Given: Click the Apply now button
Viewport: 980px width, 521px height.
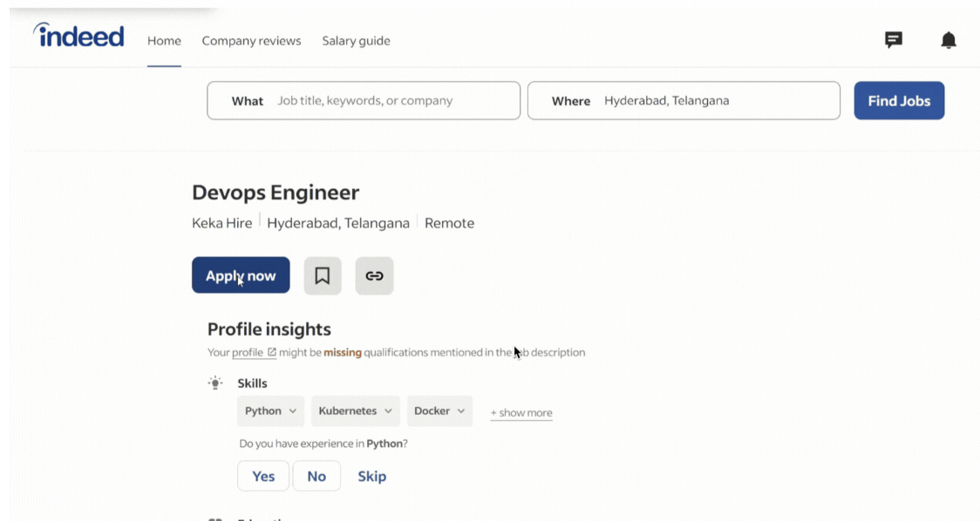Looking at the screenshot, I should click(241, 276).
